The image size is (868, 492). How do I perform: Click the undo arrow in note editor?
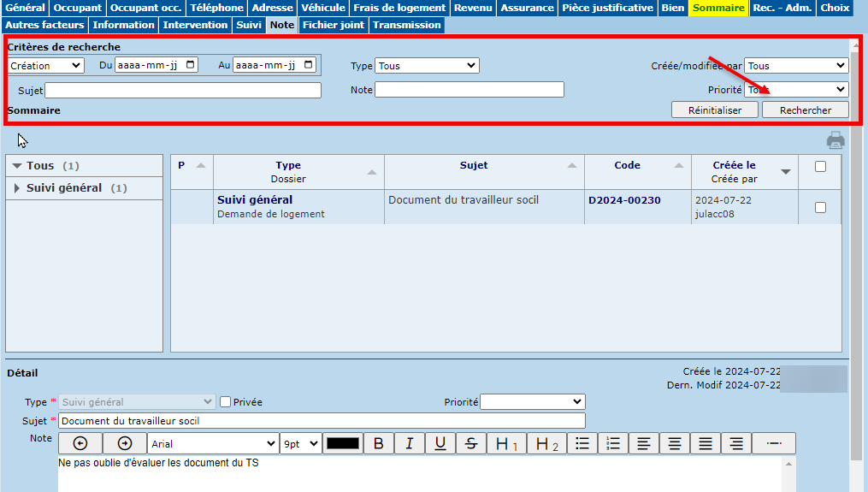pos(80,443)
